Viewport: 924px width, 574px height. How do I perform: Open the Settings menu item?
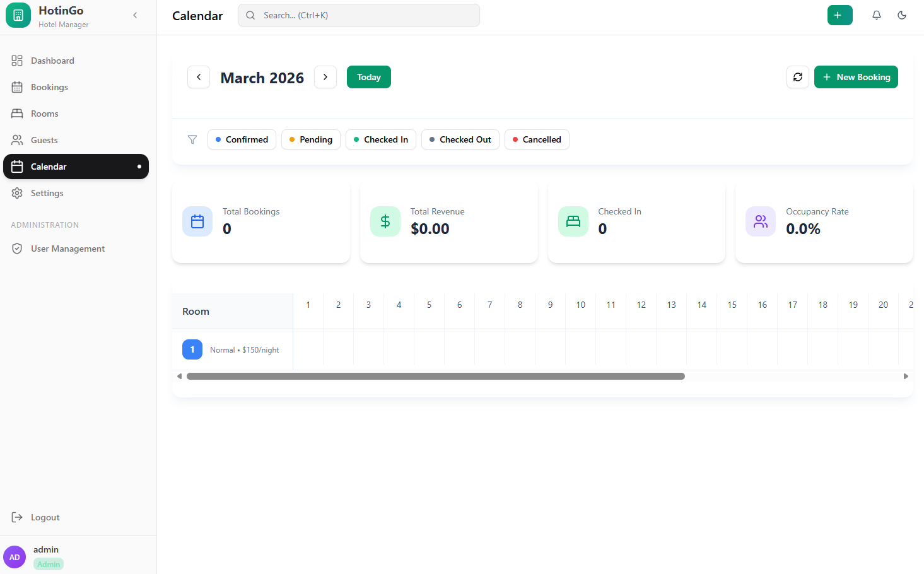[47, 192]
